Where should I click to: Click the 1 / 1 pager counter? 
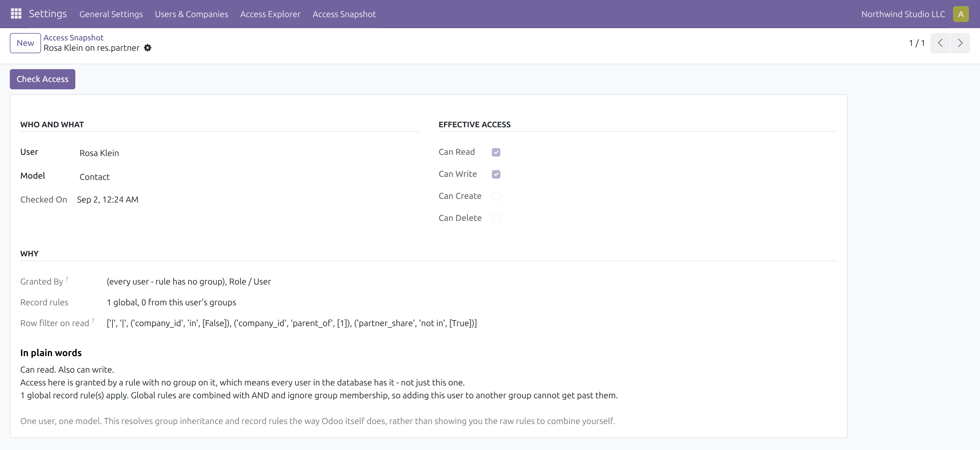[917, 43]
